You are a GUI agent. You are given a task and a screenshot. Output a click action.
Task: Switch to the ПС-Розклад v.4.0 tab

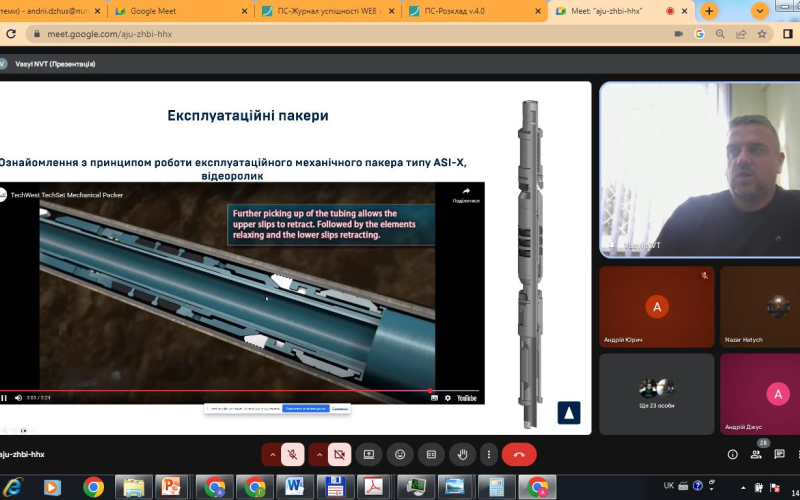tap(462, 11)
